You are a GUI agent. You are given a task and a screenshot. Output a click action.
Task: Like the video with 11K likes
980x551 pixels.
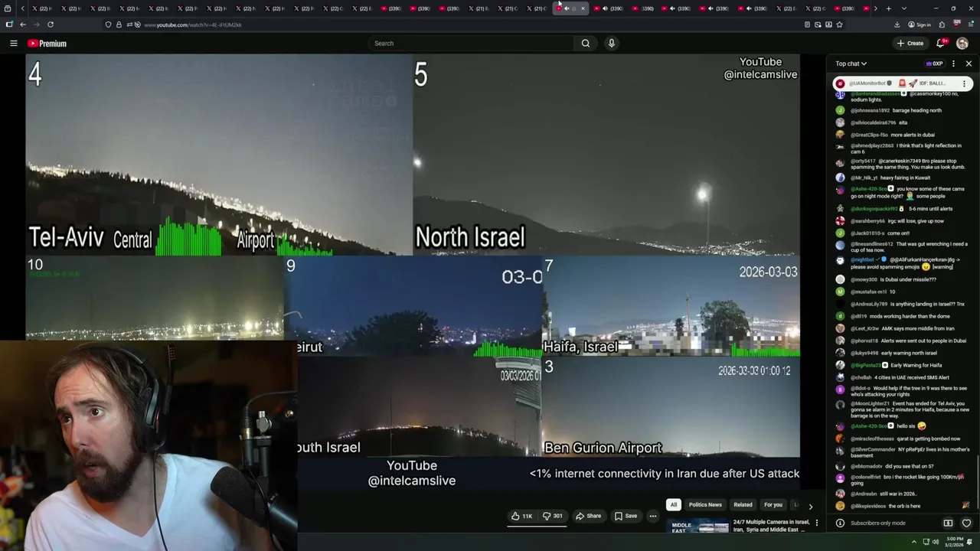[522, 516]
